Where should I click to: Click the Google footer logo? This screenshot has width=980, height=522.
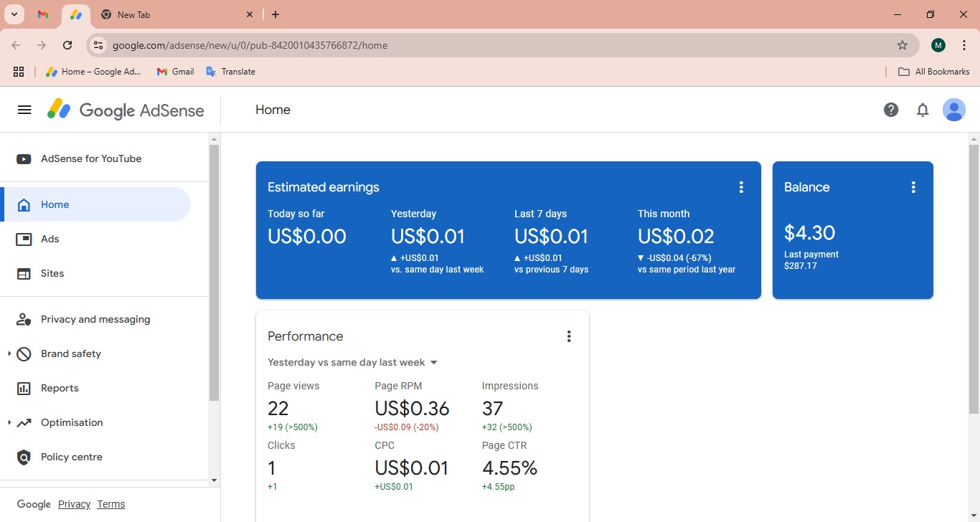pyautogui.click(x=34, y=504)
